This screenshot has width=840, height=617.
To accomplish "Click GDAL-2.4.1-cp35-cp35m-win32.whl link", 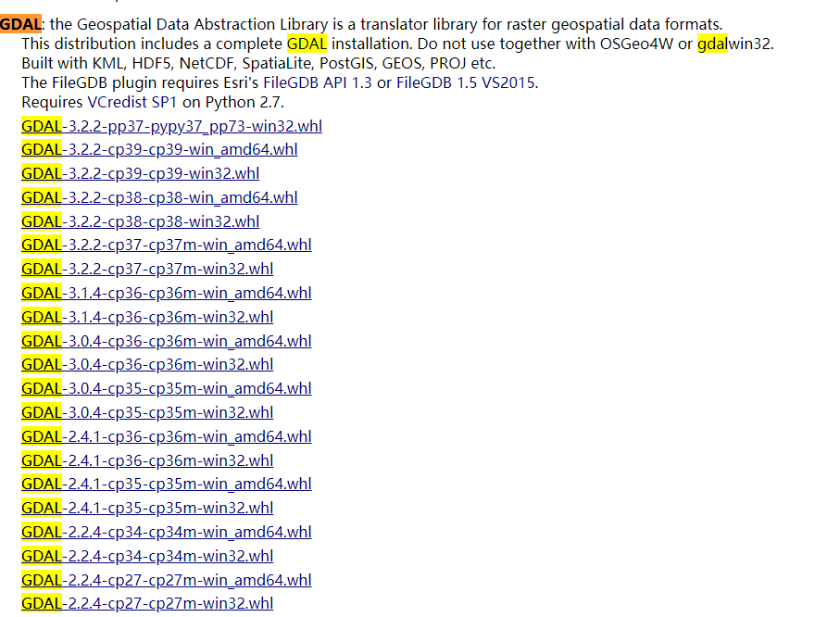I will 147,508.
